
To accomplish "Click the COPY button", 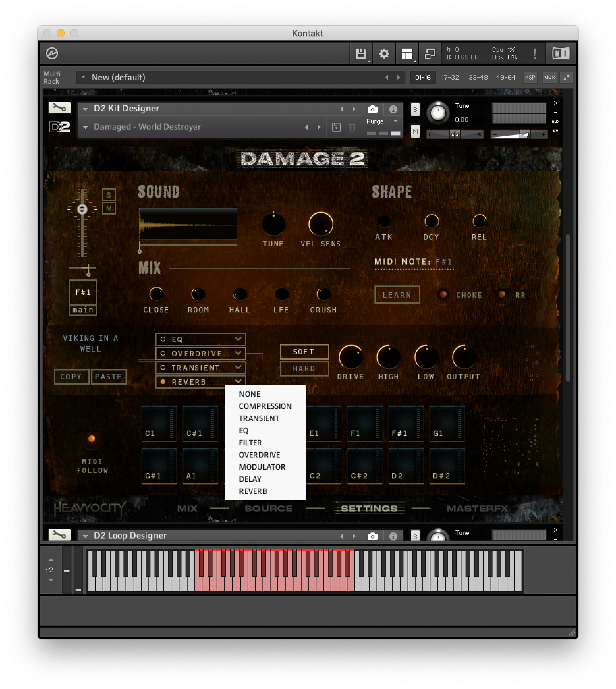I will 72,377.
